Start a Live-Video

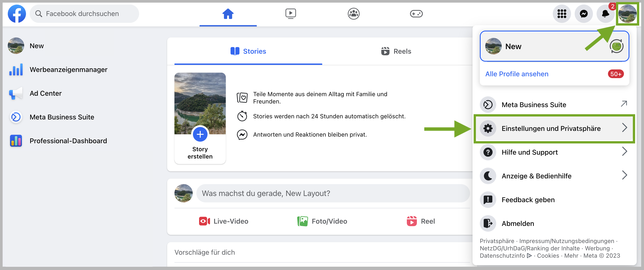(224, 221)
